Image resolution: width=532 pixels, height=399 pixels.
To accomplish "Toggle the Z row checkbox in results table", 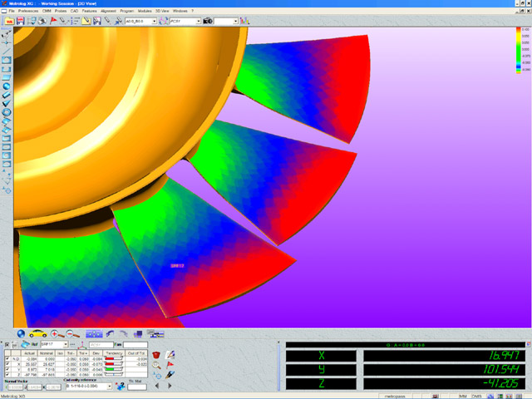I will pyautogui.click(x=8, y=376).
